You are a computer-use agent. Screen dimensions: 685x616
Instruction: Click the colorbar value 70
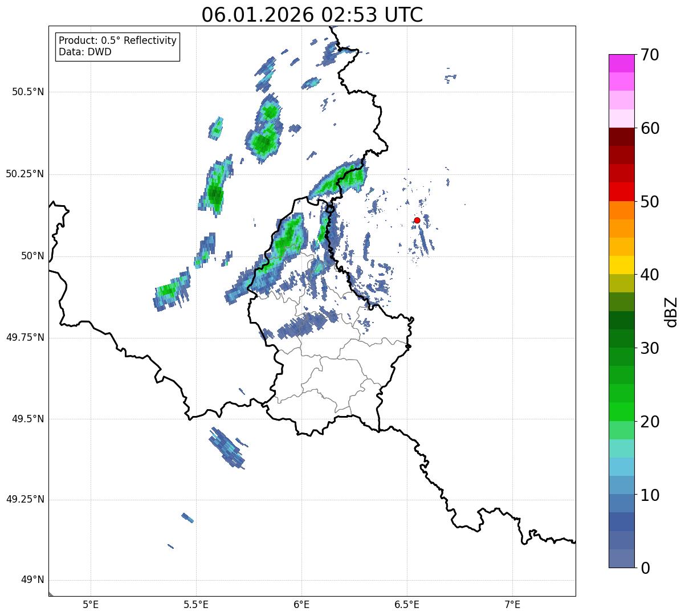(x=650, y=55)
